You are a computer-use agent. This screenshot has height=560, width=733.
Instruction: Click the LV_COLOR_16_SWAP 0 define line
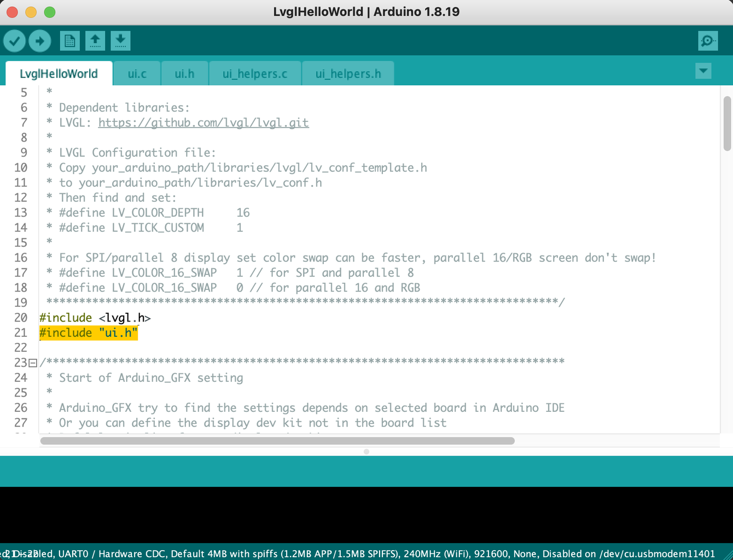click(x=240, y=288)
